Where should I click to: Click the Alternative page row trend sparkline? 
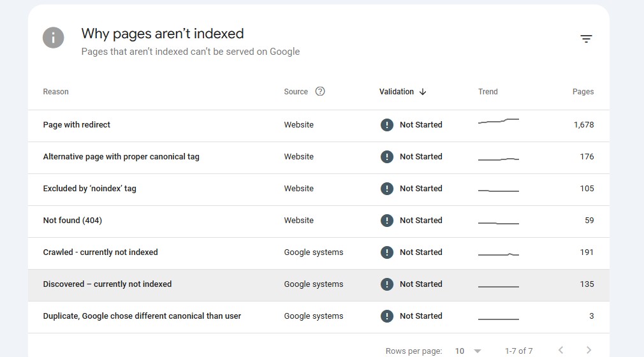coord(498,159)
